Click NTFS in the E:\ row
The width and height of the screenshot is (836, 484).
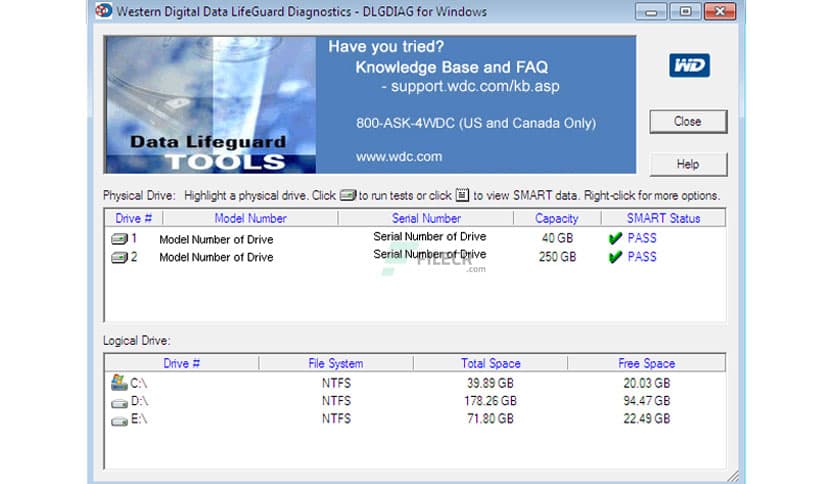(x=336, y=419)
